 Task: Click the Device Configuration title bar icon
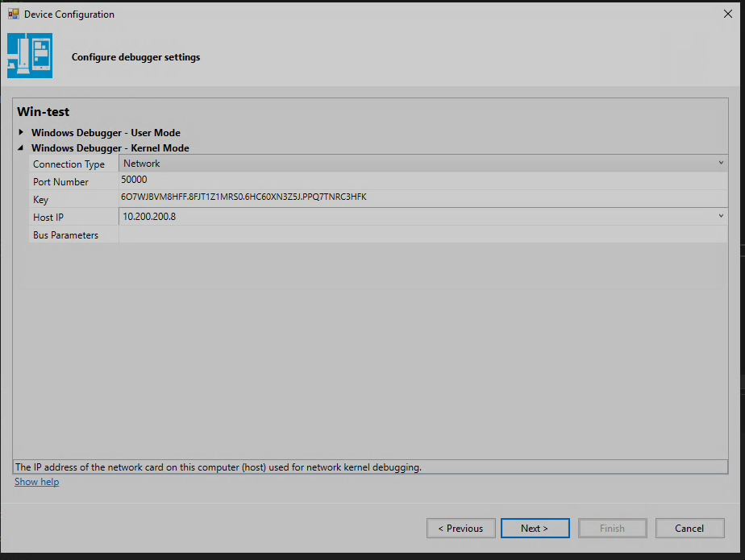[x=13, y=14]
